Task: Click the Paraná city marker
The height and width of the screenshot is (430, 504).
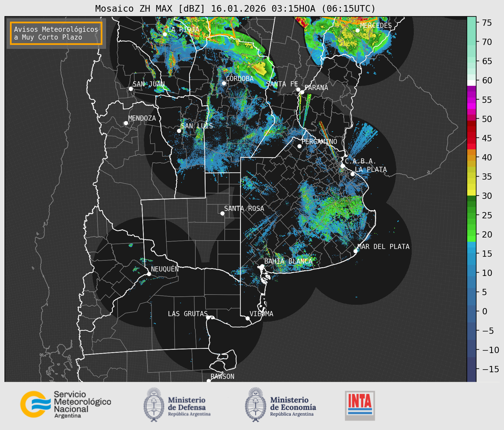Action: coord(302,92)
